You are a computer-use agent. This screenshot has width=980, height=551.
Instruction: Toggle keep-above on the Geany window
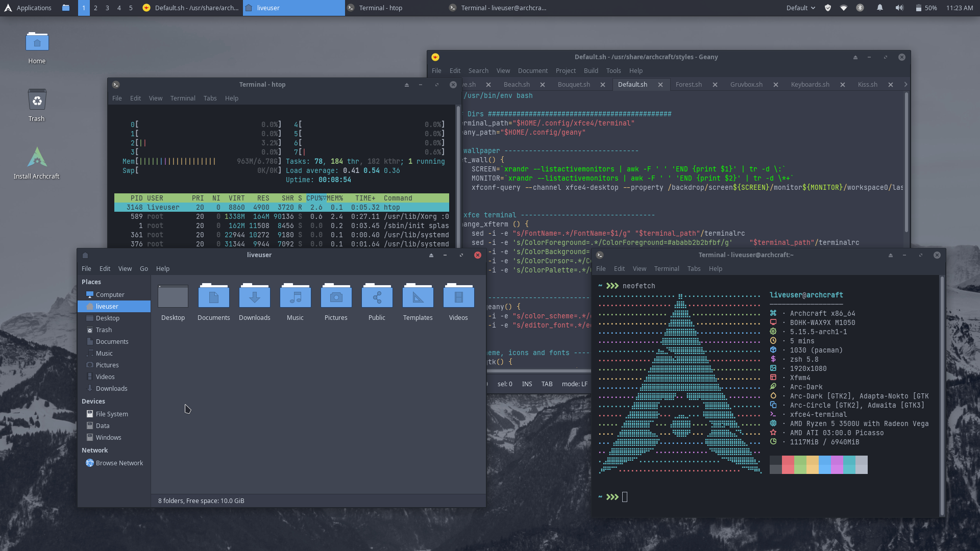pos(855,57)
